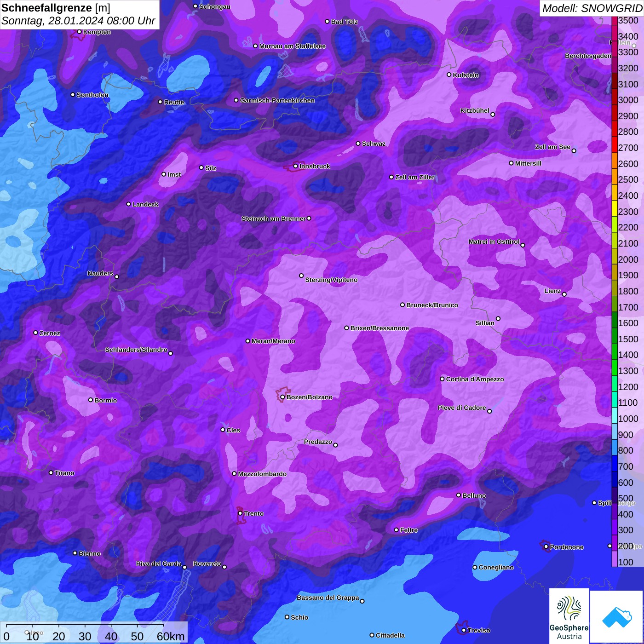Click the Belluno marker dot

coord(459,495)
